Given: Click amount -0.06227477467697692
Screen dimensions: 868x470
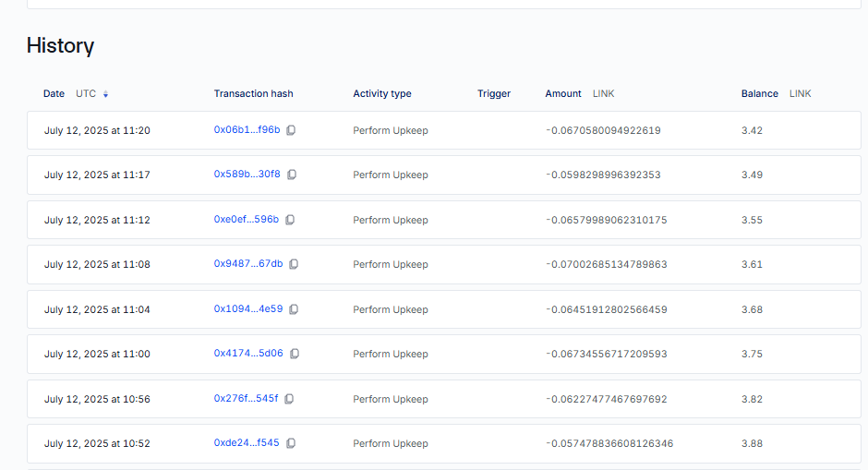Looking at the screenshot, I should coord(606,399).
